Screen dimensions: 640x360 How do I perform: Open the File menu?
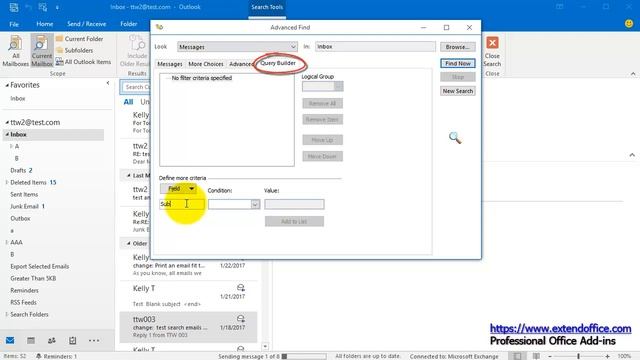(x=14, y=24)
